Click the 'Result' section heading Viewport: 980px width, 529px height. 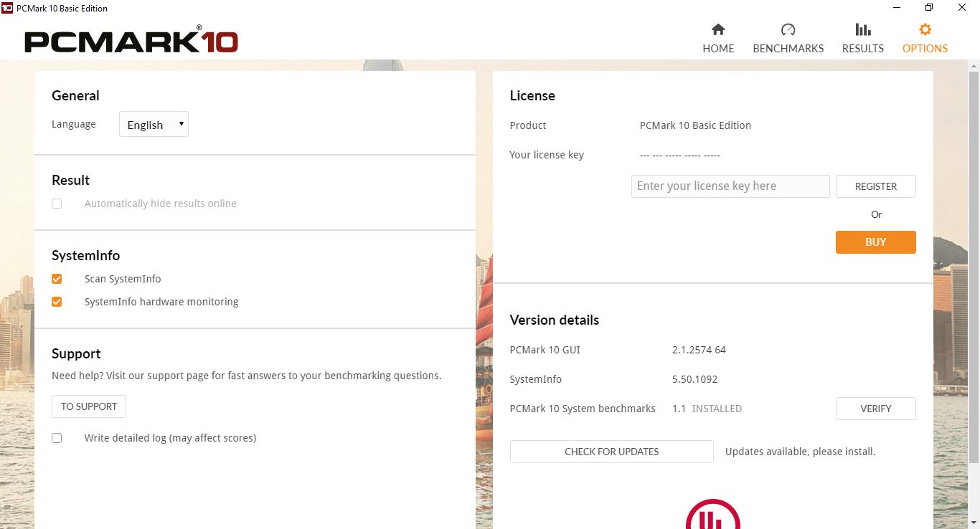pyautogui.click(x=70, y=180)
